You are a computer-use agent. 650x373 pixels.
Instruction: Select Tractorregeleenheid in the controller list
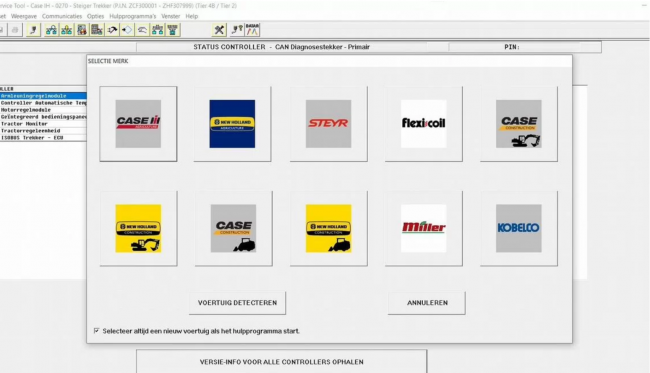coord(43,131)
